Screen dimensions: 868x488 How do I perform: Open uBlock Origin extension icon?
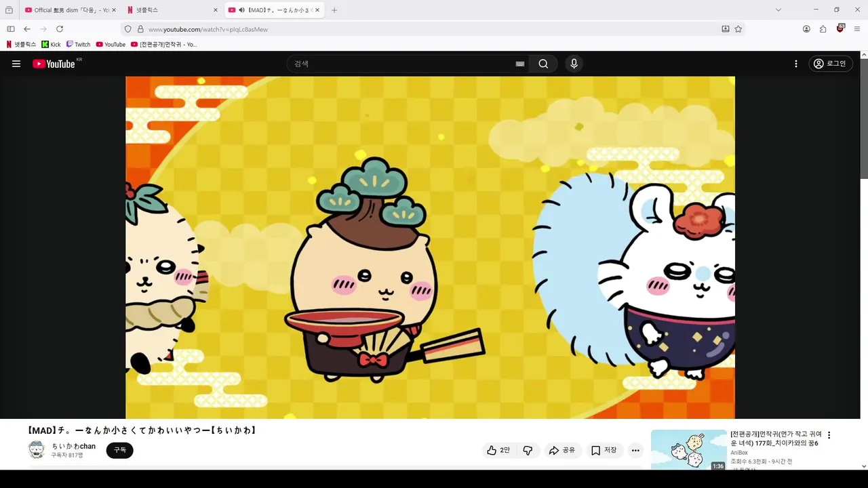pos(840,28)
